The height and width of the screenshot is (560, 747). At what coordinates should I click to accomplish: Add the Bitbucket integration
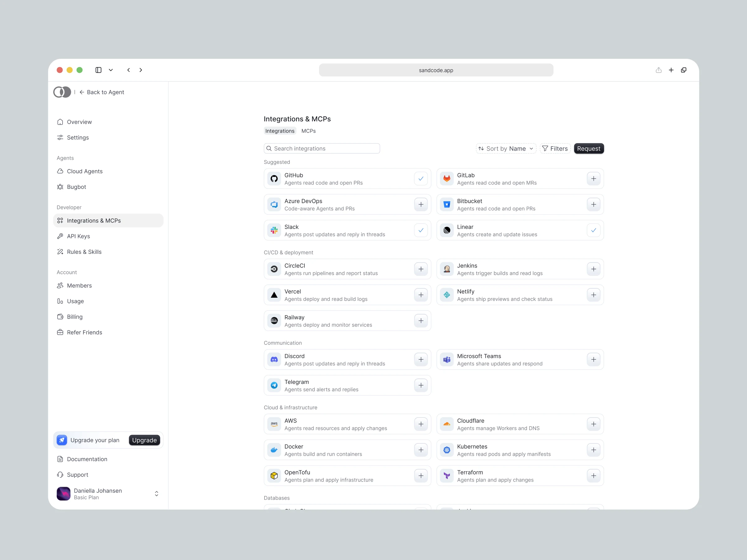point(593,205)
